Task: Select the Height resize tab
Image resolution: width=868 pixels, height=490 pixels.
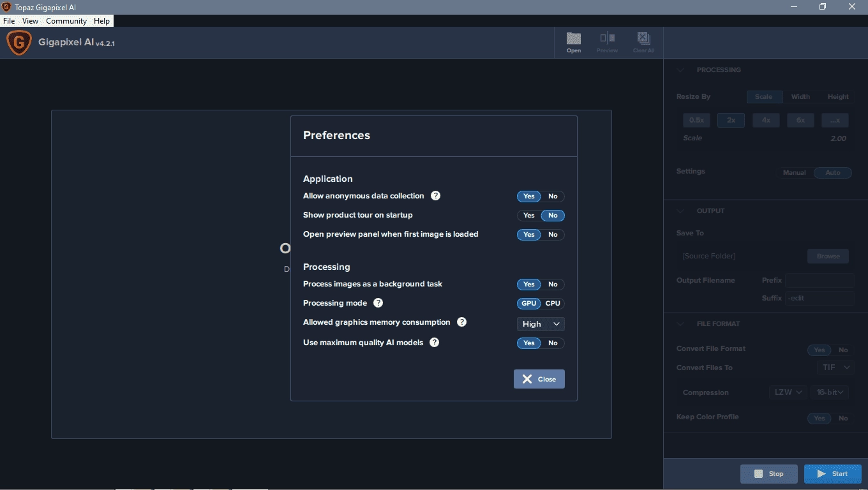Action: 838,97
